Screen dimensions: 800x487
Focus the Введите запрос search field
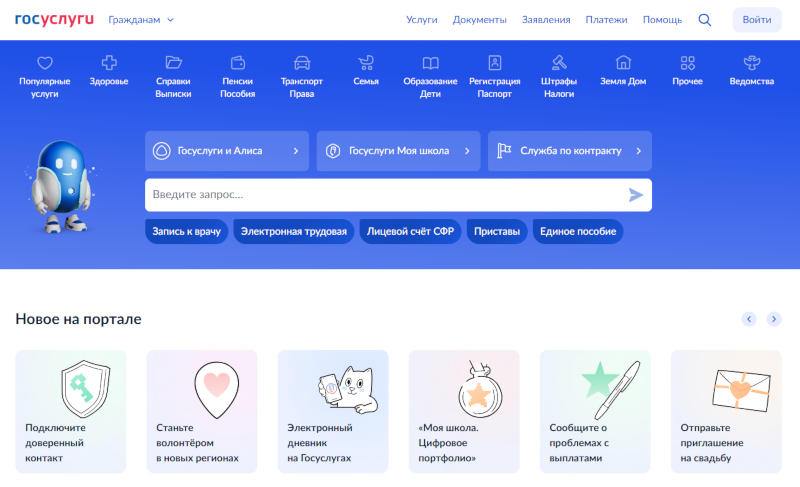click(380, 195)
